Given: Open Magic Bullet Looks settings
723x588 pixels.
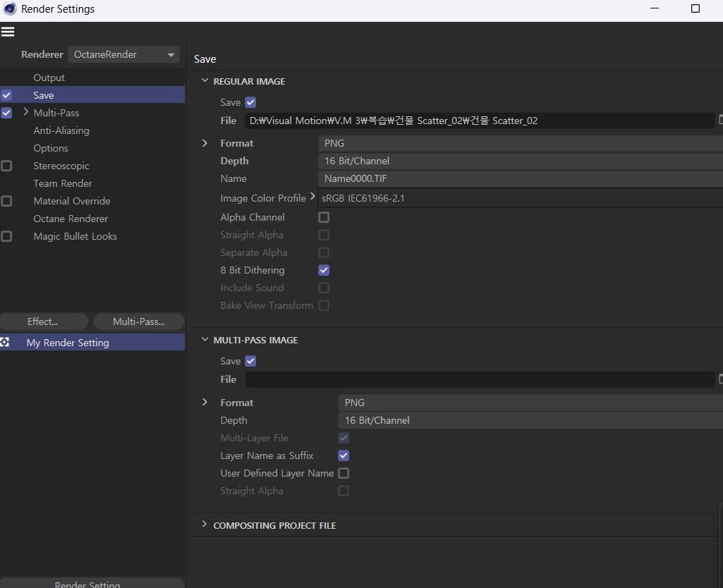Looking at the screenshot, I should tap(75, 236).
